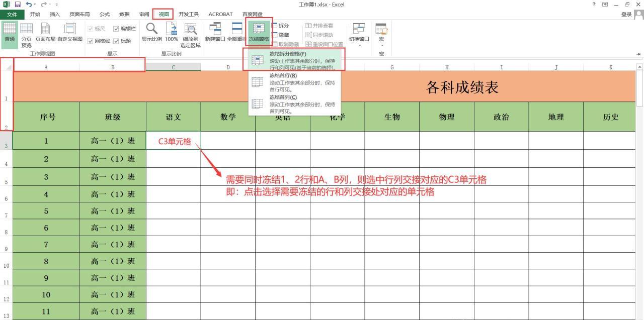Click the 序号 header cell
Screen dimensions: 644x320
(x=46, y=117)
